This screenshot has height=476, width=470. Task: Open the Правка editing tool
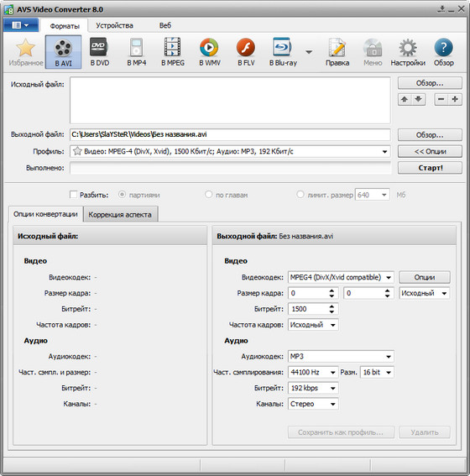[337, 52]
